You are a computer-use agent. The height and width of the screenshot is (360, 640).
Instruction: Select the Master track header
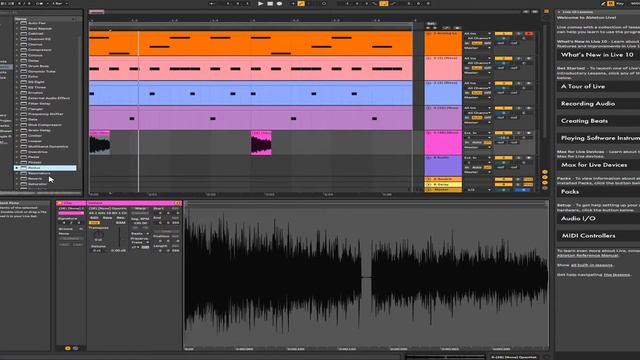coord(443,190)
